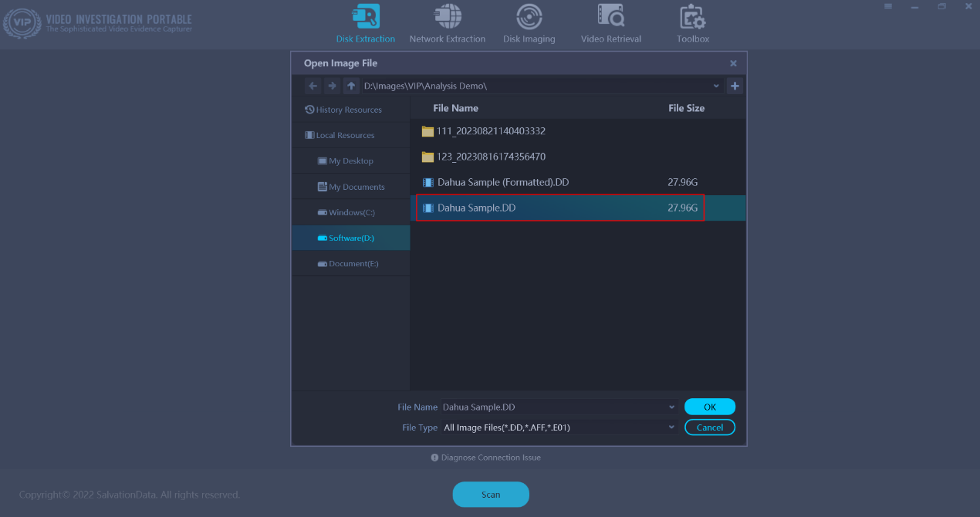Select folder 111_20230821140403332
The width and height of the screenshot is (980, 517).
578,131
